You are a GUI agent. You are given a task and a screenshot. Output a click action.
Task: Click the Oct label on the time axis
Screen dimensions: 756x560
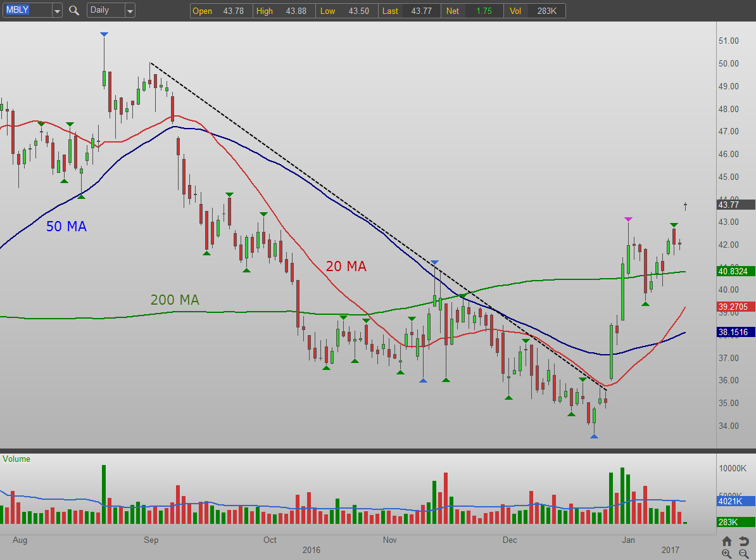coord(270,540)
